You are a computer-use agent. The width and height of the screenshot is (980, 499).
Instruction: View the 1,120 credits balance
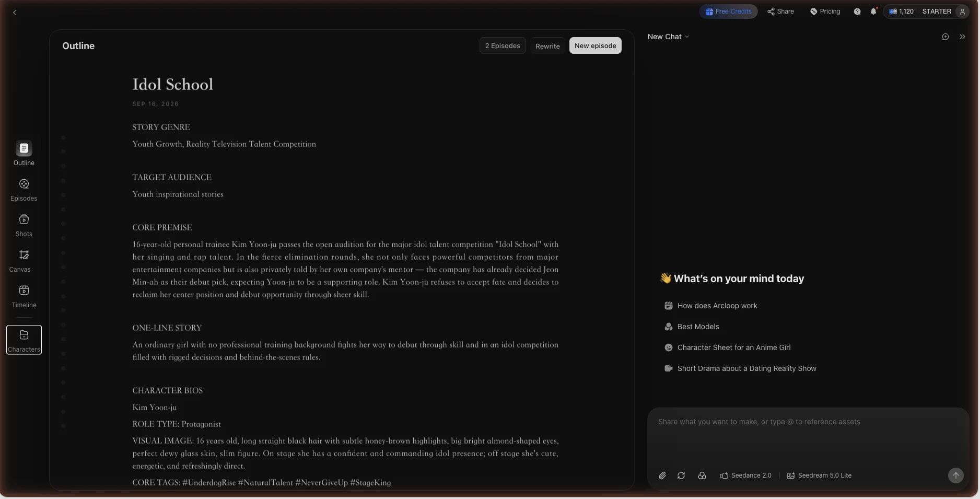[x=901, y=11]
